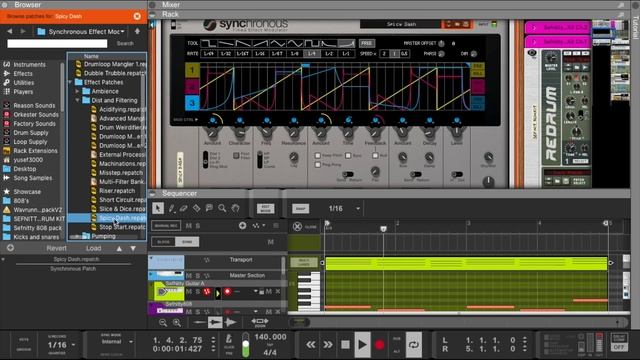Click the 140.000 tempo value
The height and width of the screenshot is (360, 640).
click(x=270, y=337)
